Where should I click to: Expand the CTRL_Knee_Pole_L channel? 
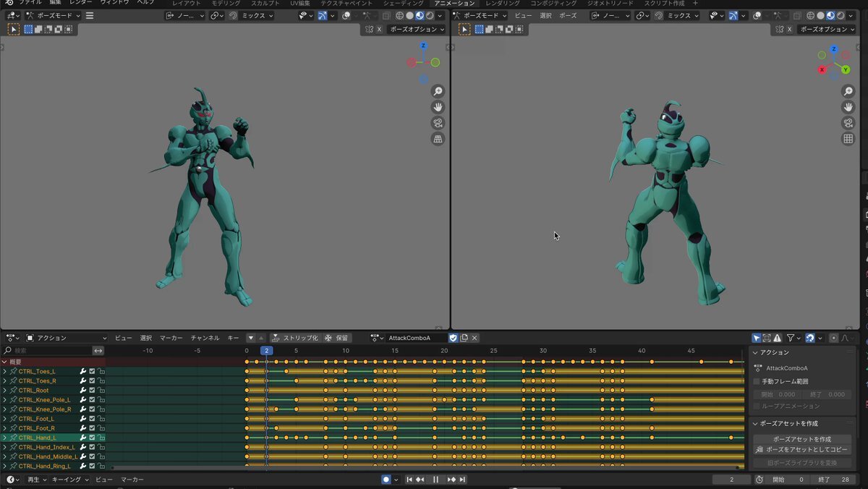pos(4,400)
